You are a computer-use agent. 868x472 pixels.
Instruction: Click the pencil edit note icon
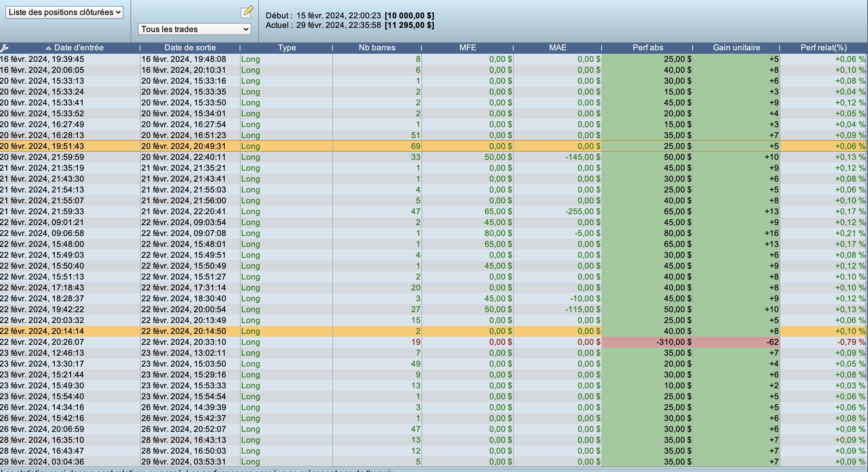pos(247,12)
